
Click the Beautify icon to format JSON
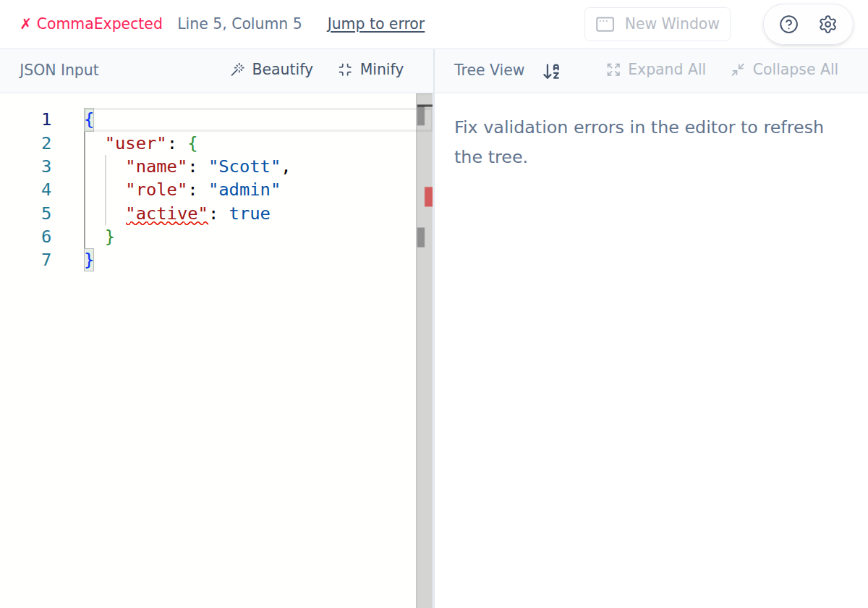tap(238, 69)
